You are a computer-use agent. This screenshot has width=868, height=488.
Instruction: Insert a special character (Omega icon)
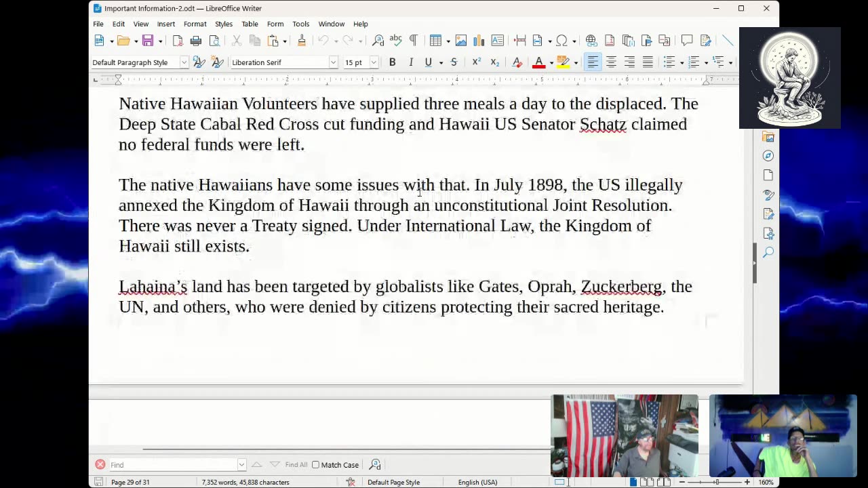(x=561, y=41)
